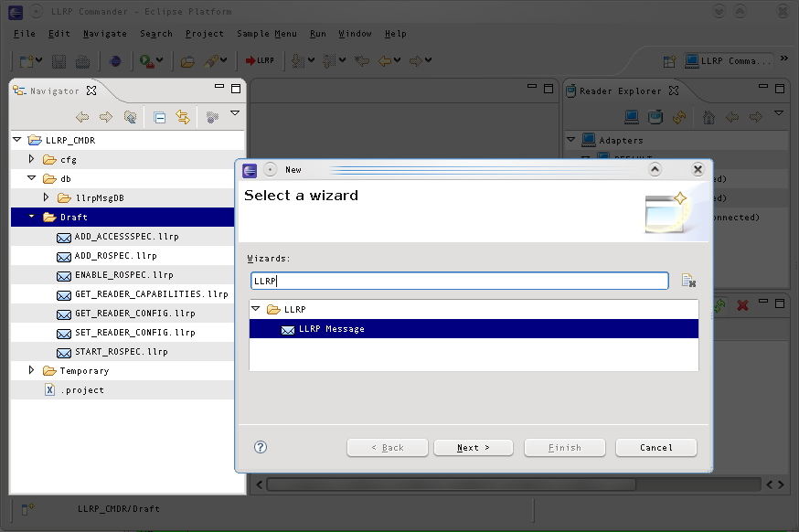Open the File menu

25,34
